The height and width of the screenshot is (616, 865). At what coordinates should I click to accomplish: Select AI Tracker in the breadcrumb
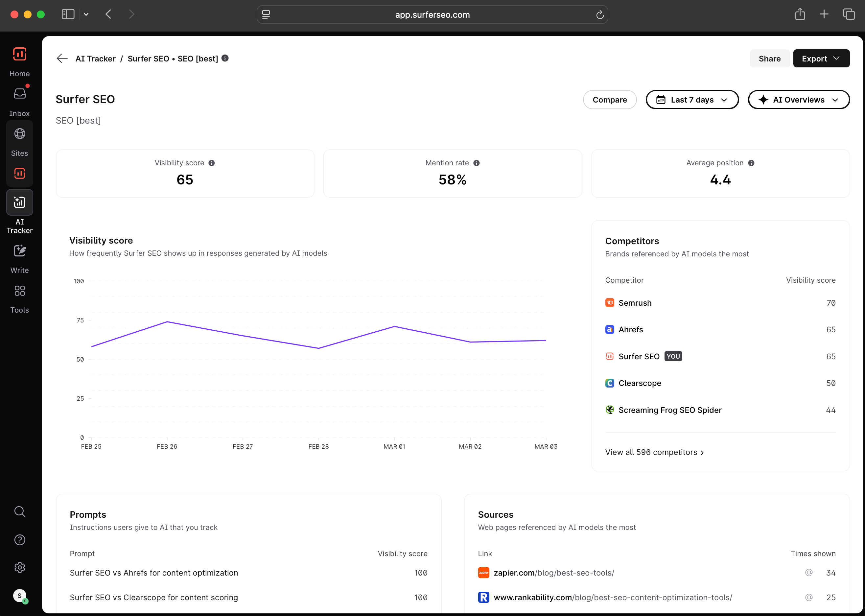pos(95,59)
